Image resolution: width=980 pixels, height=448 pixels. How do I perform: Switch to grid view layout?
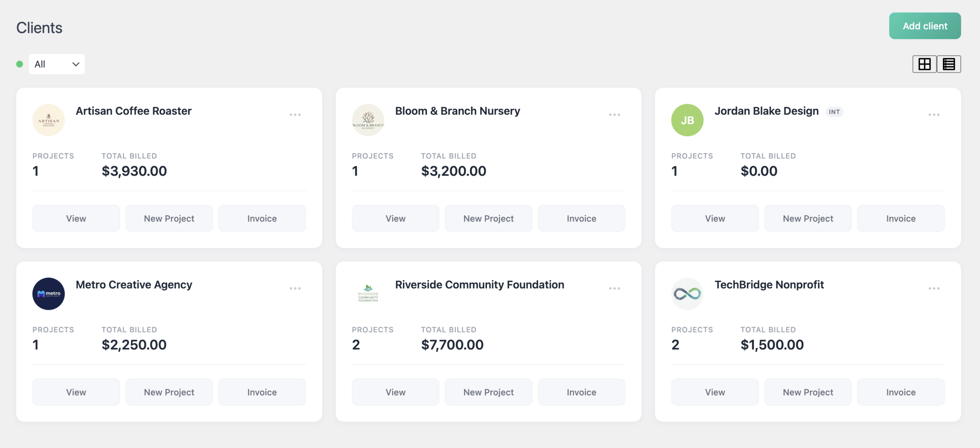coord(924,64)
